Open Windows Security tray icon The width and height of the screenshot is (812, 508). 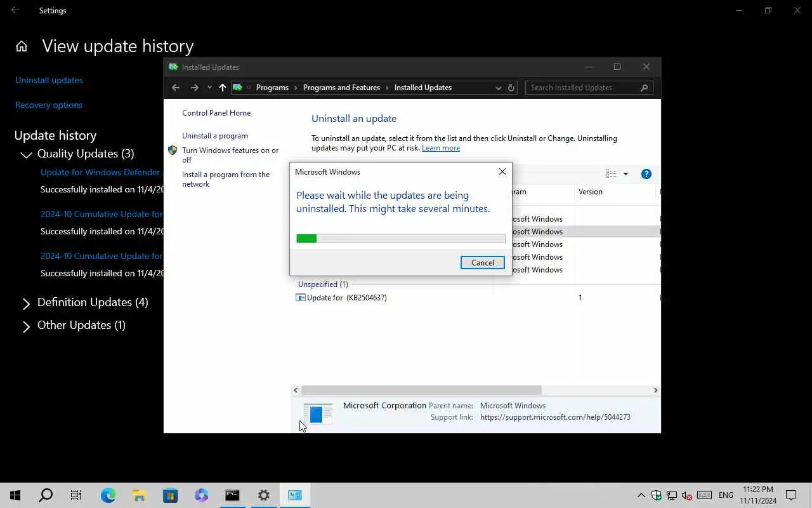coord(657,495)
